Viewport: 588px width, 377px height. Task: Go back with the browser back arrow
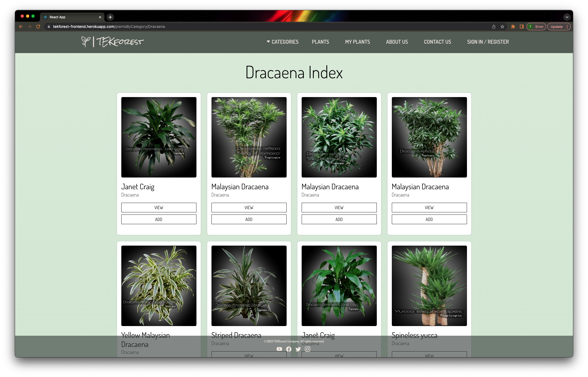21,27
